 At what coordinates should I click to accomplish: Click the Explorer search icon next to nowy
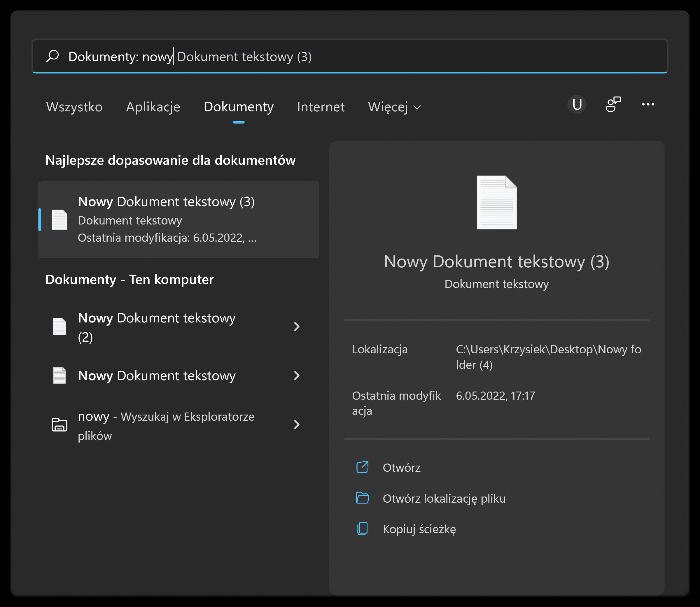pyautogui.click(x=59, y=425)
